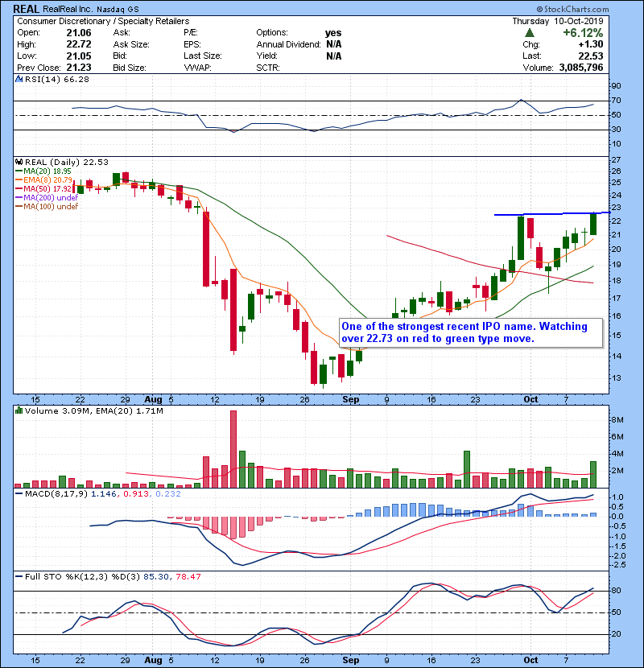Click the Low value 21.05
644x668 pixels.
[79, 56]
